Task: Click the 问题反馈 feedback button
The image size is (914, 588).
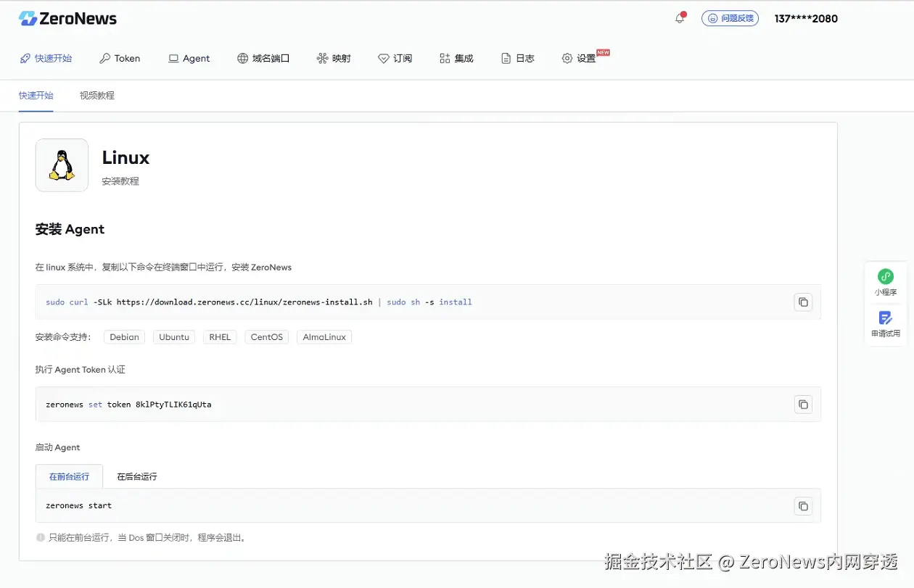Action: (x=730, y=18)
